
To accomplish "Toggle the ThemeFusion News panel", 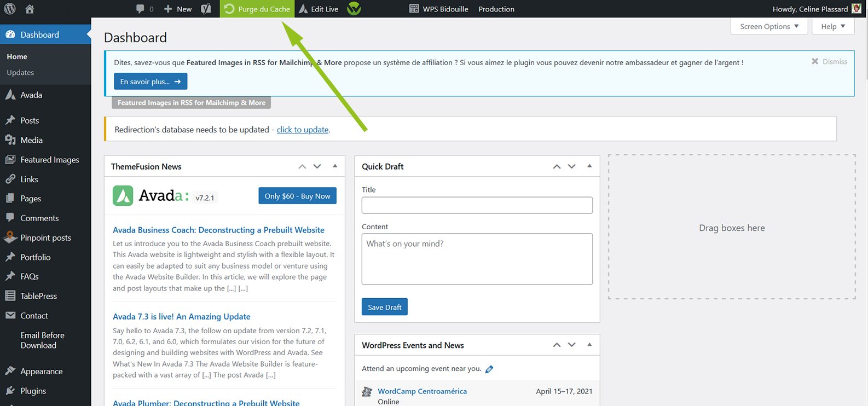I will 335,166.
